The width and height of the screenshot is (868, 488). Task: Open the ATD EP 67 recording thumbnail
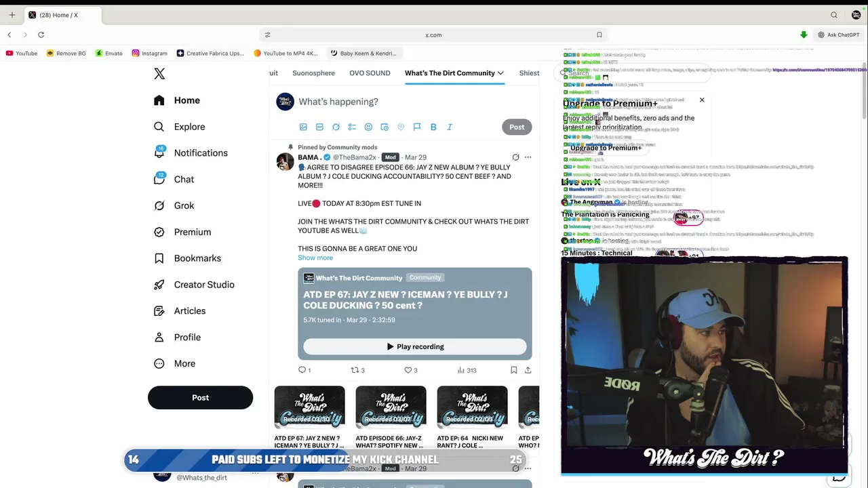pyautogui.click(x=310, y=407)
